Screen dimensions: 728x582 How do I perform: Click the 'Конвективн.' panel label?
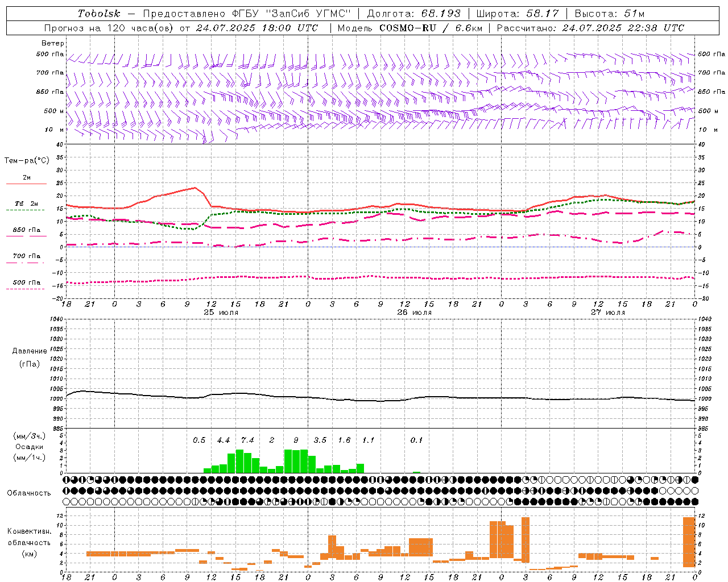click(x=30, y=531)
